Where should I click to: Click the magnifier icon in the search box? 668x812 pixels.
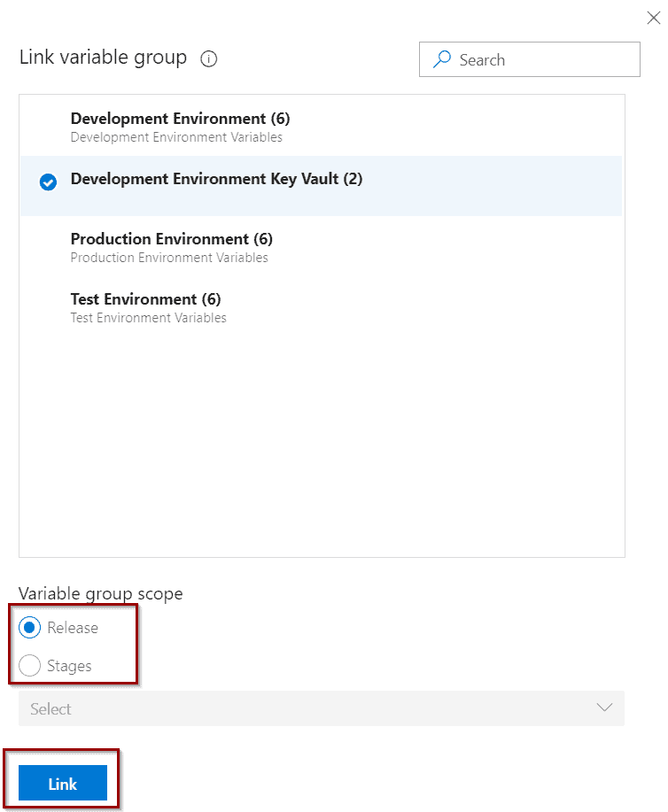(442, 59)
